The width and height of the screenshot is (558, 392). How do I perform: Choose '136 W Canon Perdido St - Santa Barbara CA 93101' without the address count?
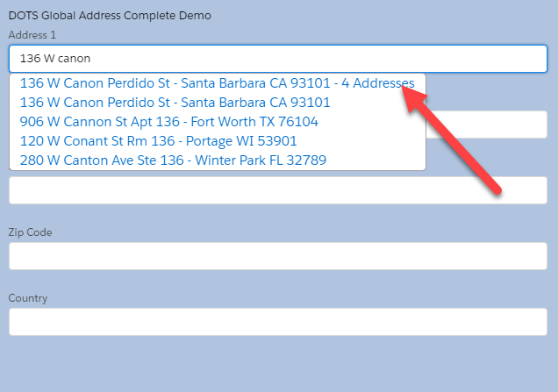tap(175, 103)
